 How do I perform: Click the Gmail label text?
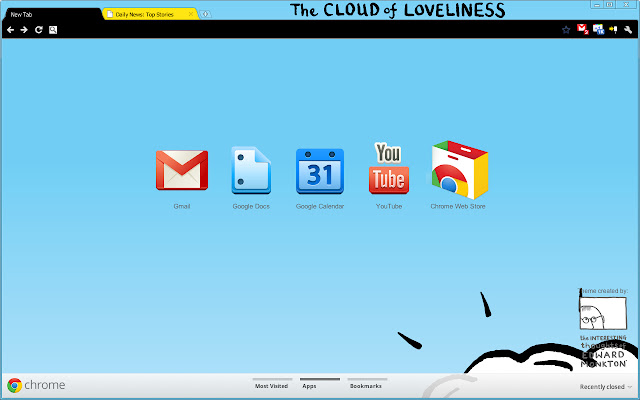182,206
